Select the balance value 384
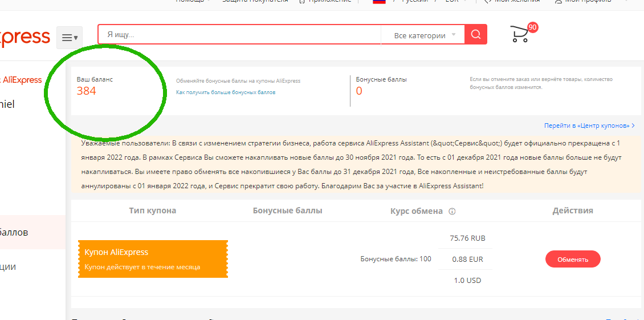This screenshot has height=320, width=644. (x=86, y=91)
